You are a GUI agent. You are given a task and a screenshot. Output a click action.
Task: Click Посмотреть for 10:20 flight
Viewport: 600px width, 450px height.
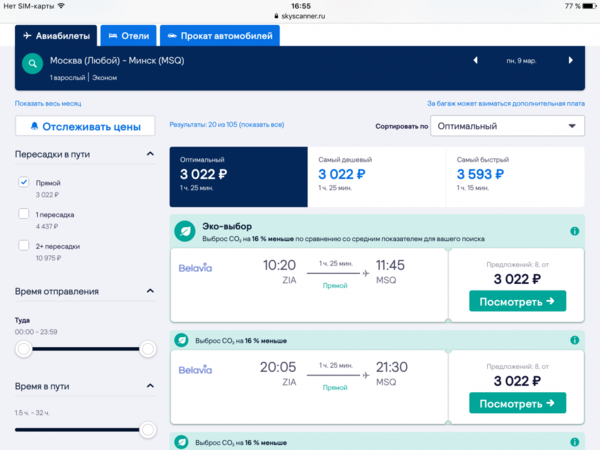(517, 301)
